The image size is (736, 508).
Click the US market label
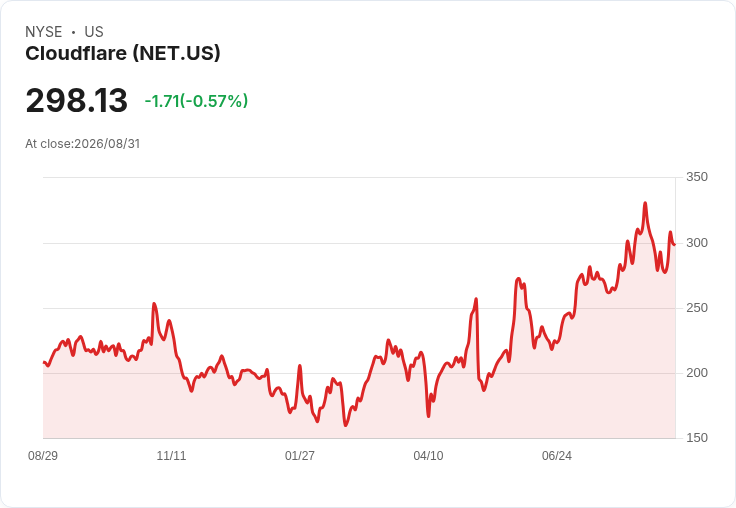(x=94, y=32)
